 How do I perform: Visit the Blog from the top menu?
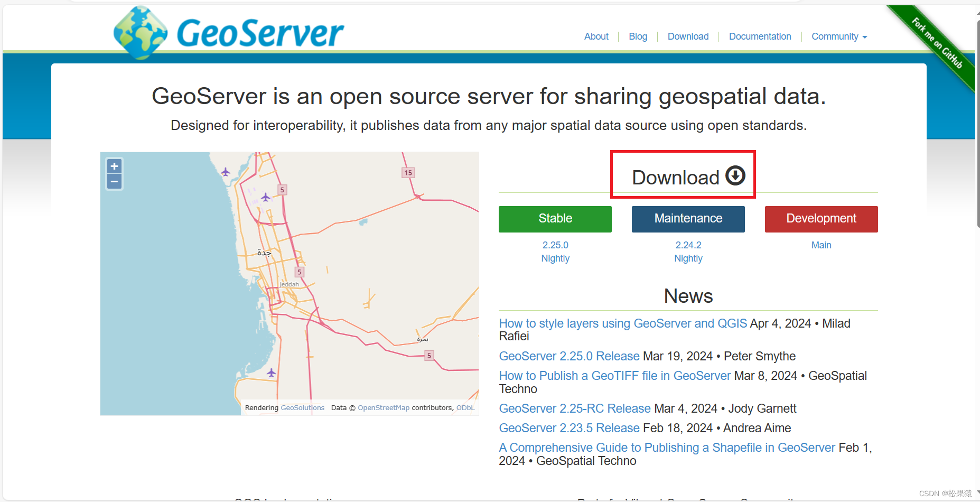point(638,36)
